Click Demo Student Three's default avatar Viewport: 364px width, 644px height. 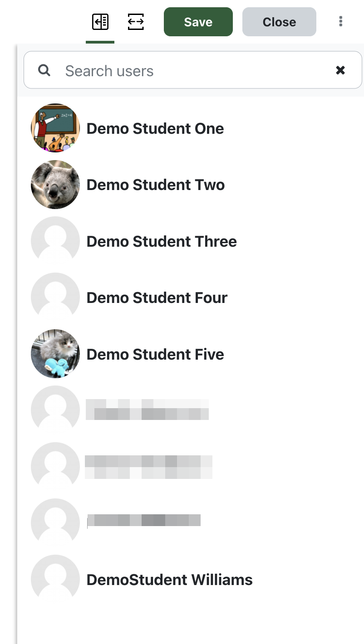(55, 241)
